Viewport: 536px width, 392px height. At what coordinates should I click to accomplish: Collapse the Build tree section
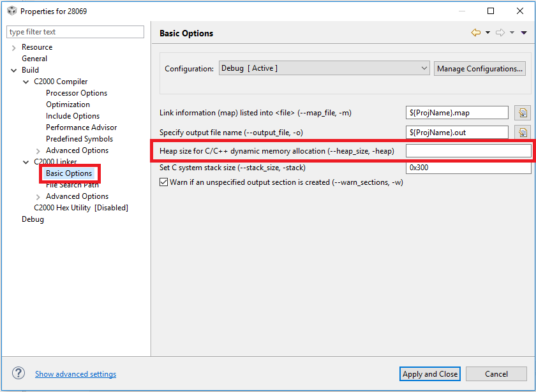(x=13, y=69)
